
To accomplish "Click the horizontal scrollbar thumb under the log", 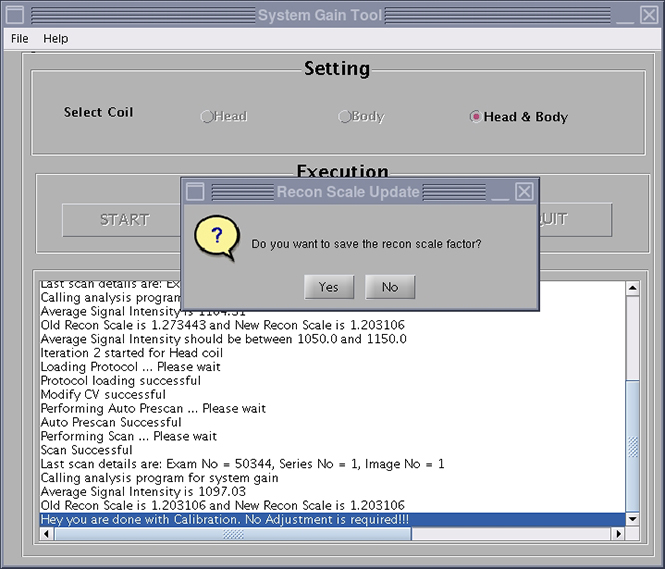I will click(232, 534).
